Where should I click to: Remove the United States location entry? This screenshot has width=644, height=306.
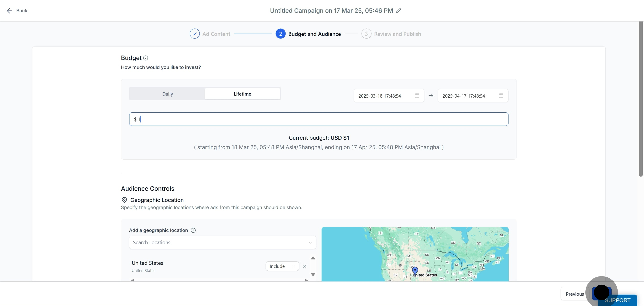(304, 266)
